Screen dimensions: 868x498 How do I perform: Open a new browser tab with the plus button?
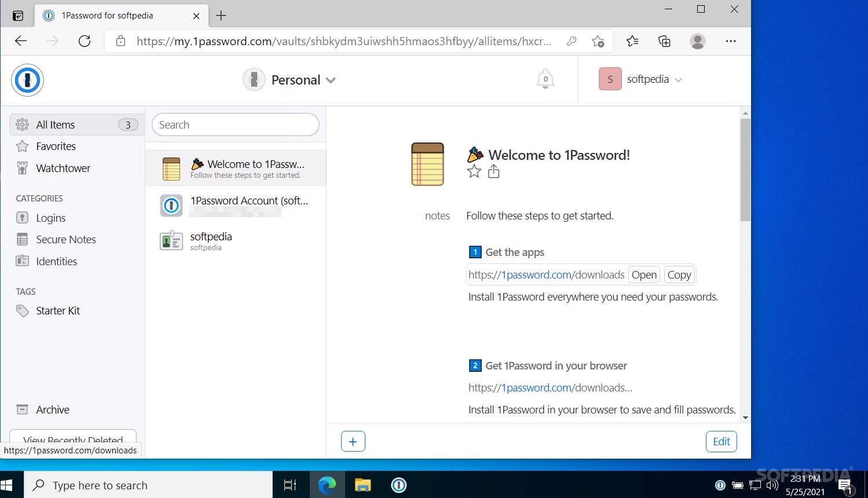point(221,16)
